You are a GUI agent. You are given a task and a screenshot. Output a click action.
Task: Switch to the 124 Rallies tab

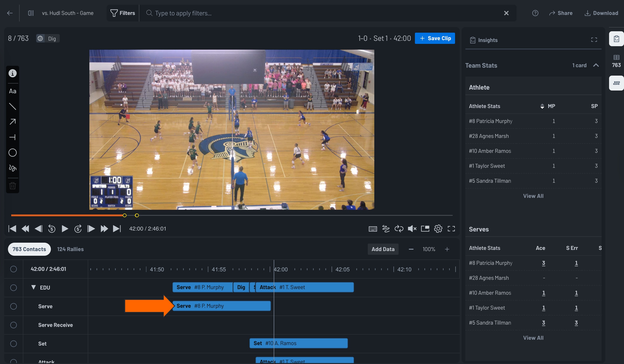70,249
